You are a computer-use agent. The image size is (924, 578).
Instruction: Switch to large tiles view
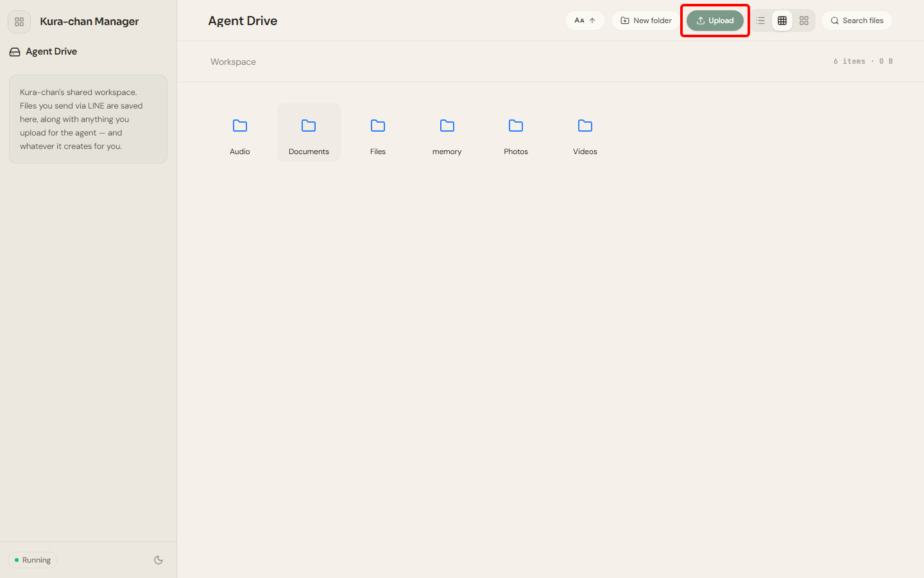[804, 21]
